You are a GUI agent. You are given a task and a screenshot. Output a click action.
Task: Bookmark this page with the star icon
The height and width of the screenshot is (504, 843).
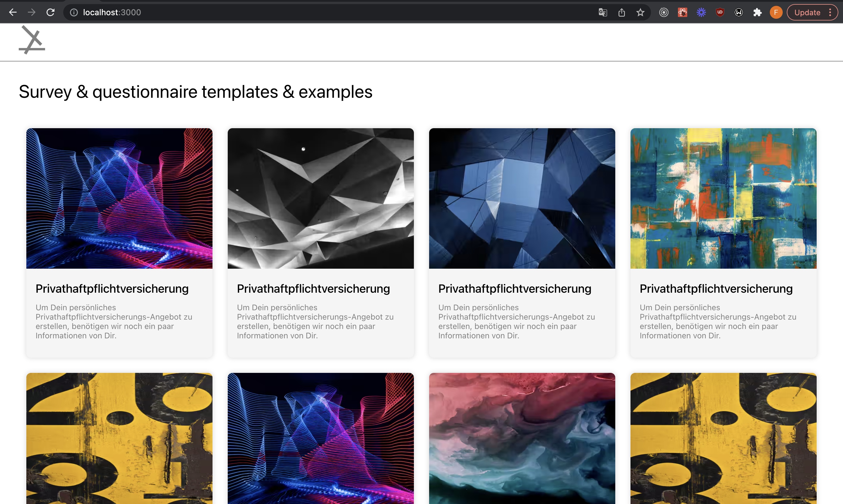click(640, 13)
